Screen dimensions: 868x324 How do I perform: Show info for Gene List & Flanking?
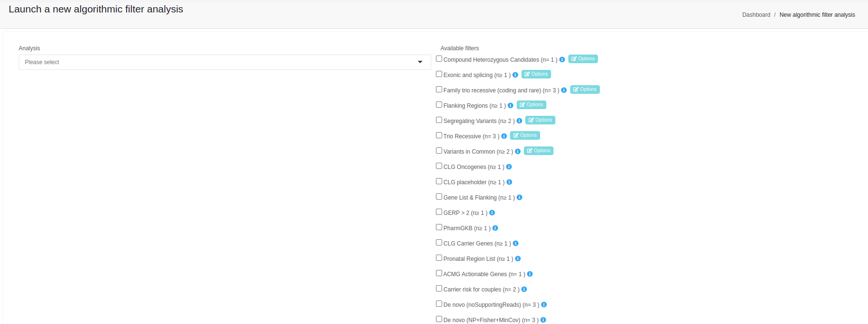pyautogui.click(x=520, y=198)
